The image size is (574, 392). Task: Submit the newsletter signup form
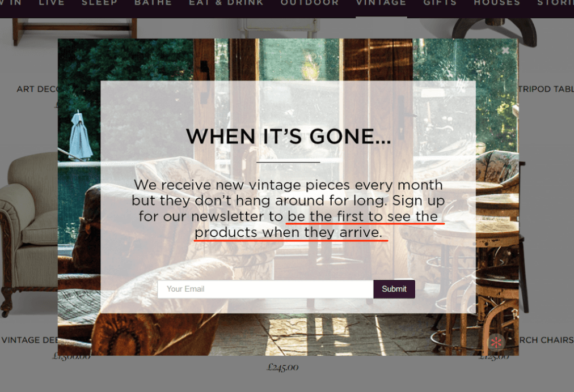(394, 289)
